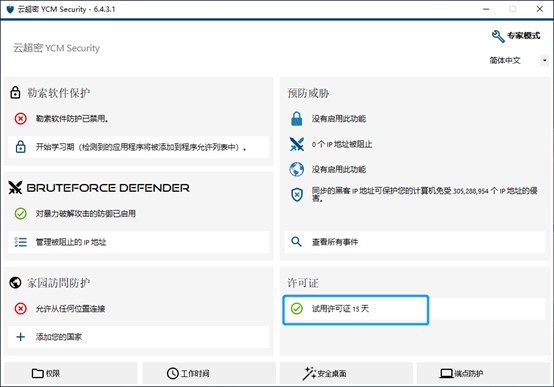Click the shield X hacker IP icon

coord(296,194)
